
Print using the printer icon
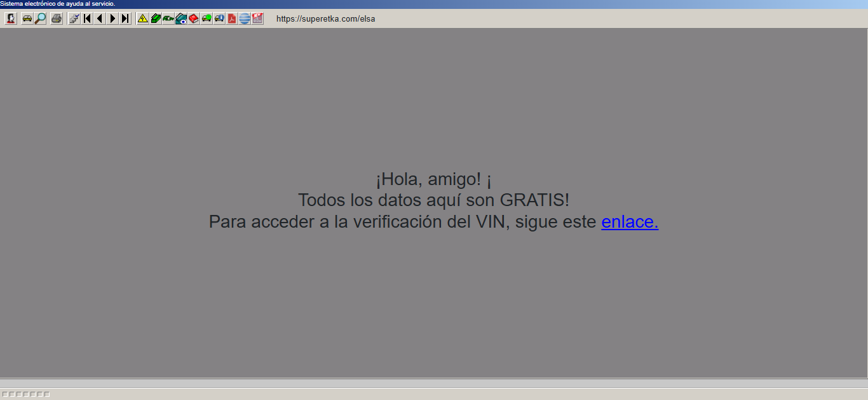point(57,18)
